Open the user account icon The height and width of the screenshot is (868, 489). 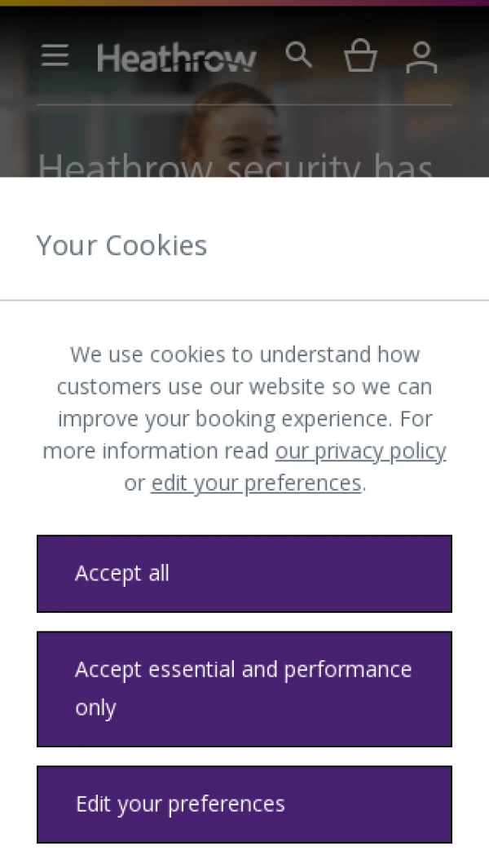pos(422,57)
